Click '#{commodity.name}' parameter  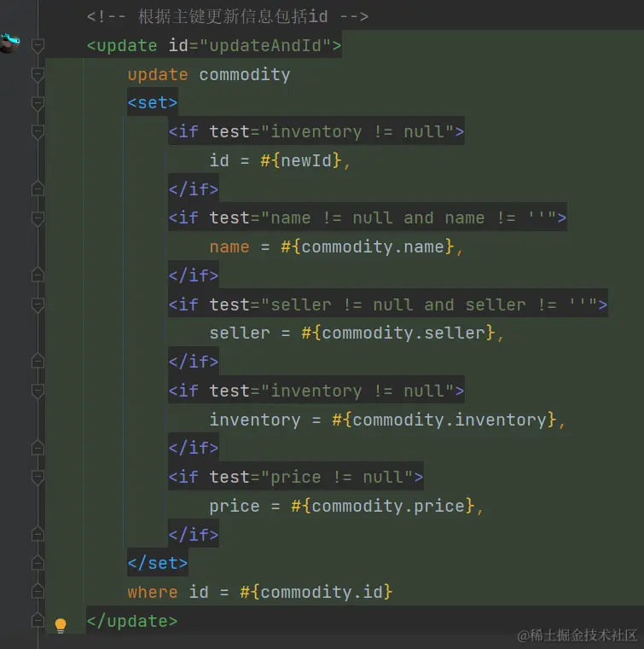pyautogui.click(x=368, y=247)
